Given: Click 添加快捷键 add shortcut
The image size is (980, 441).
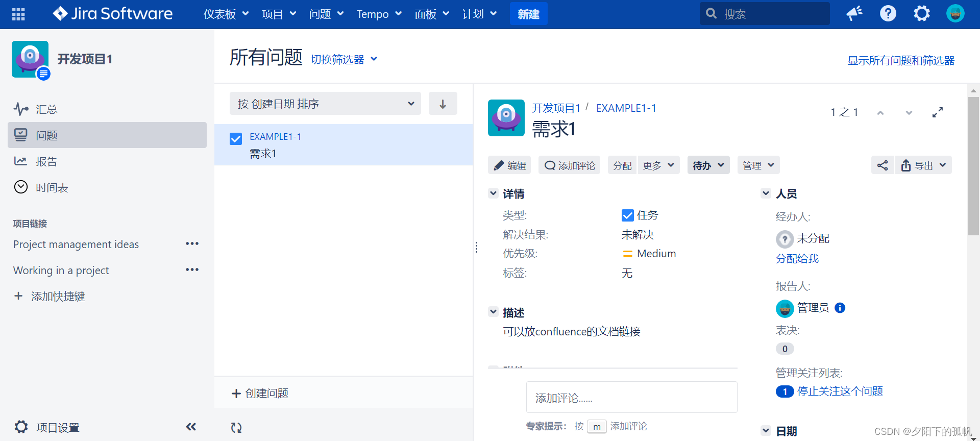Looking at the screenshot, I should pos(50,296).
